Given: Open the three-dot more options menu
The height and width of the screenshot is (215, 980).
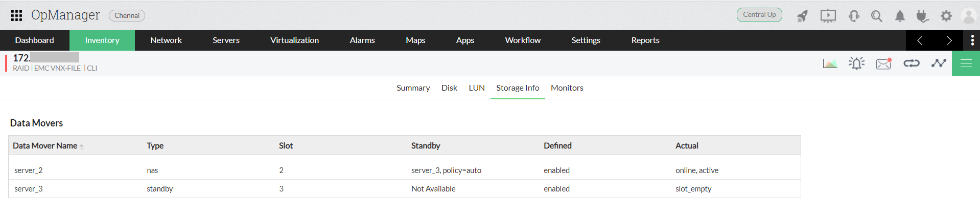Looking at the screenshot, I should coord(972,40).
